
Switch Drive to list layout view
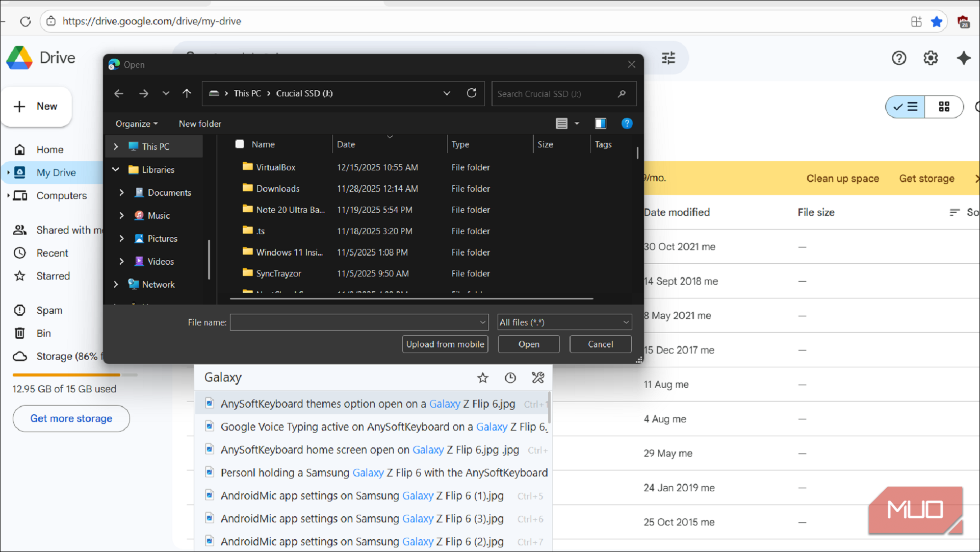pyautogui.click(x=906, y=107)
